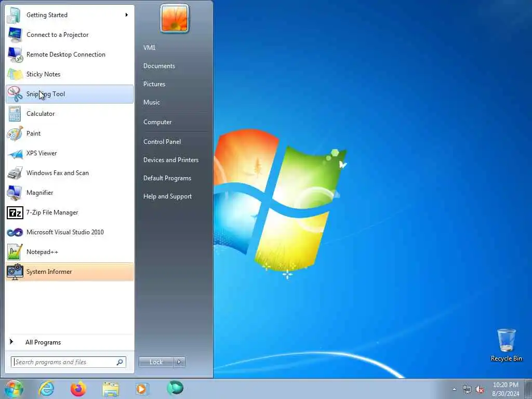This screenshot has width=532, height=399.
Task: Open Getting Started icon in Start menu
Action: [15, 15]
